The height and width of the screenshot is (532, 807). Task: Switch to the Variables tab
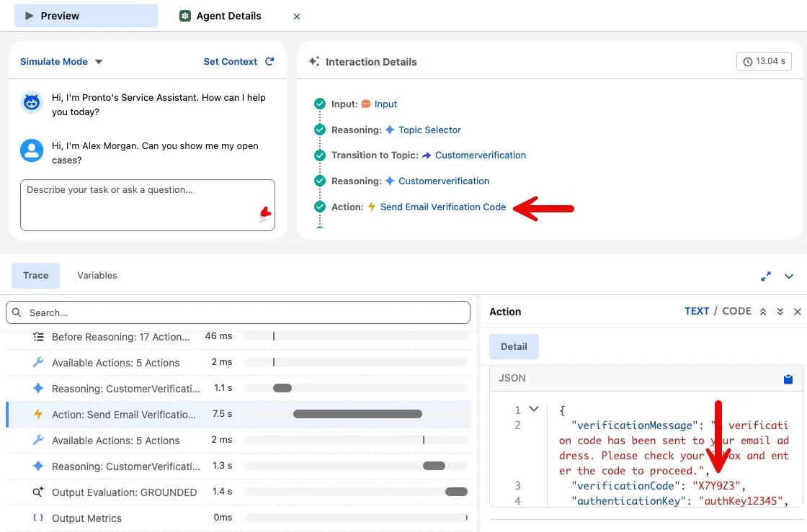coord(97,275)
